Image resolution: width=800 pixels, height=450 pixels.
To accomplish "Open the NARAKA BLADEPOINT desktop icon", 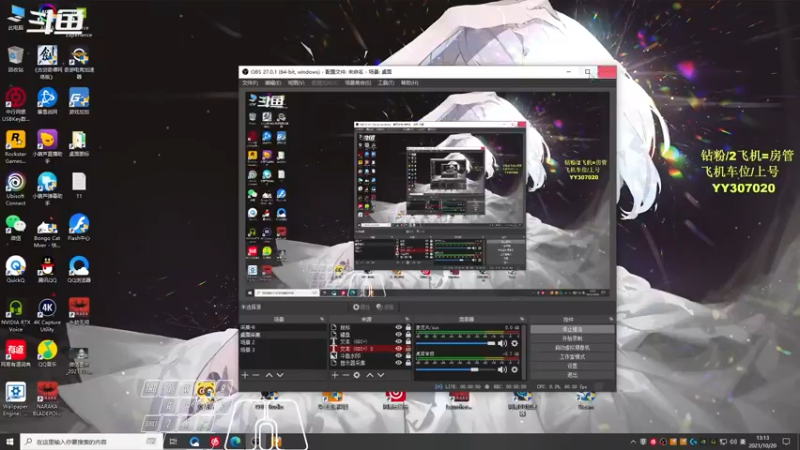I will click(x=47, y=399).
